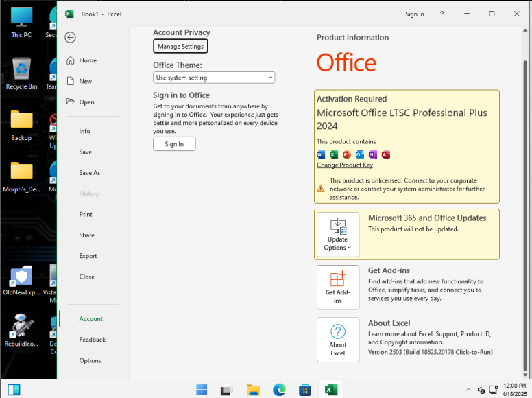Select the RebuildIco... desktop shortcut
The width and height of the screenshot is (532, 398).
click(x=21, y=331)
